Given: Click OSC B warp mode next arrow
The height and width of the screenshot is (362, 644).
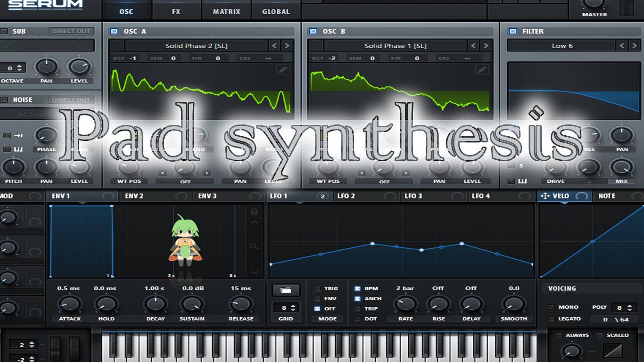Looking at the screenshot, I should tap(405, 173).
